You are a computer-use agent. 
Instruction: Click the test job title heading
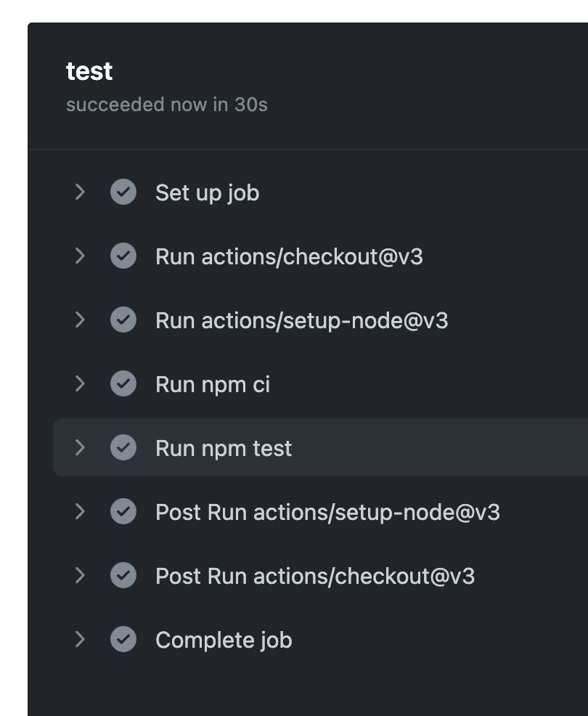(89, 71)
